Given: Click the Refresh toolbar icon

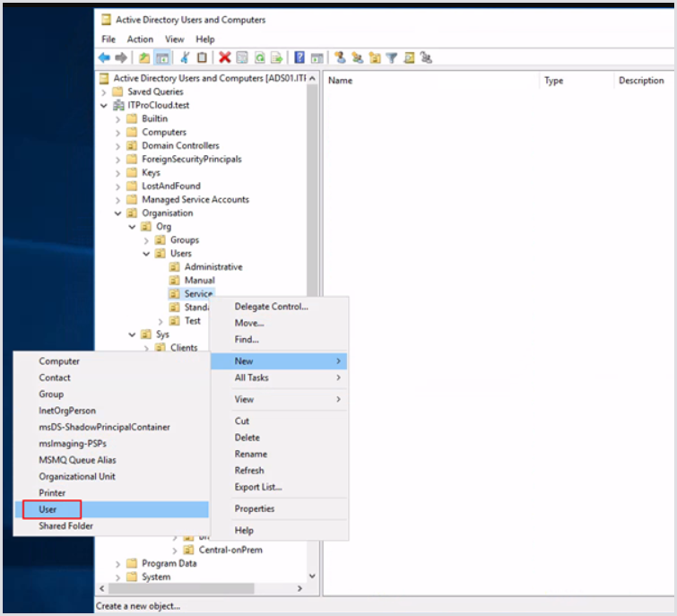Looking at the screenshot, I should (x=259, y=57).
